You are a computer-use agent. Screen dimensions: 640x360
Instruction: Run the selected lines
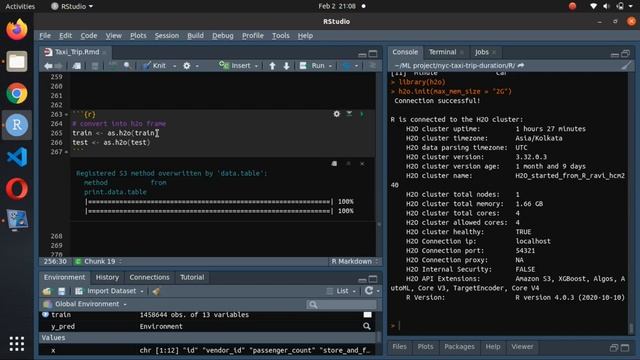(x=312, y=65)
